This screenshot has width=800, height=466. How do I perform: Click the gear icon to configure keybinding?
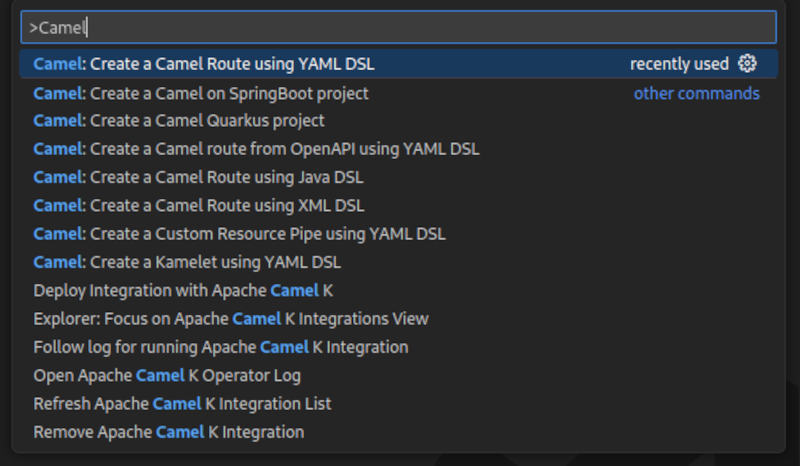[747, 64]
